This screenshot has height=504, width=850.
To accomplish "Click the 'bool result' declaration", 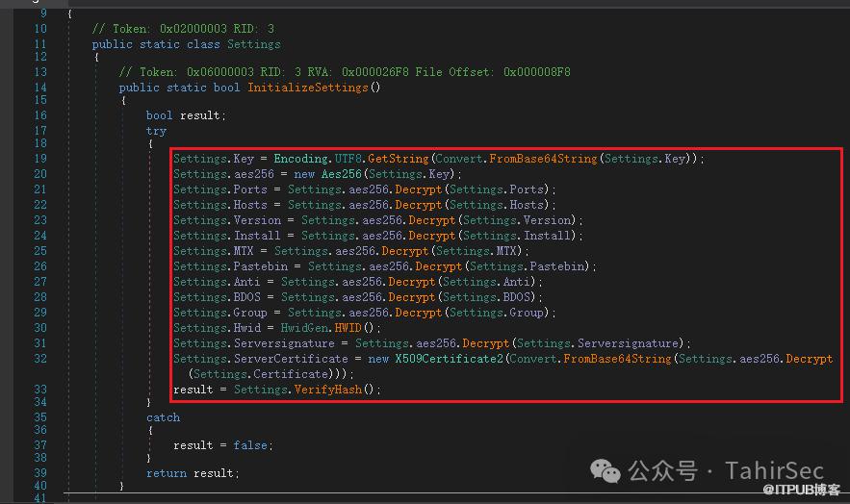I will pos(185,115).
